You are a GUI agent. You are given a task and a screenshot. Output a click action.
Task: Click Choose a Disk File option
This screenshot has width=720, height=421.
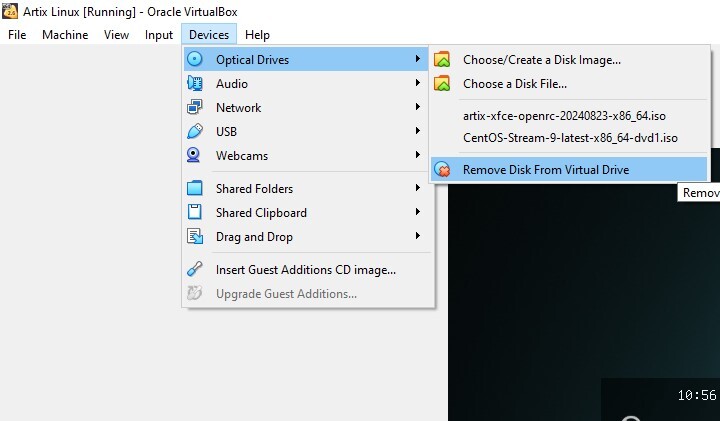[x=515, y=84]
